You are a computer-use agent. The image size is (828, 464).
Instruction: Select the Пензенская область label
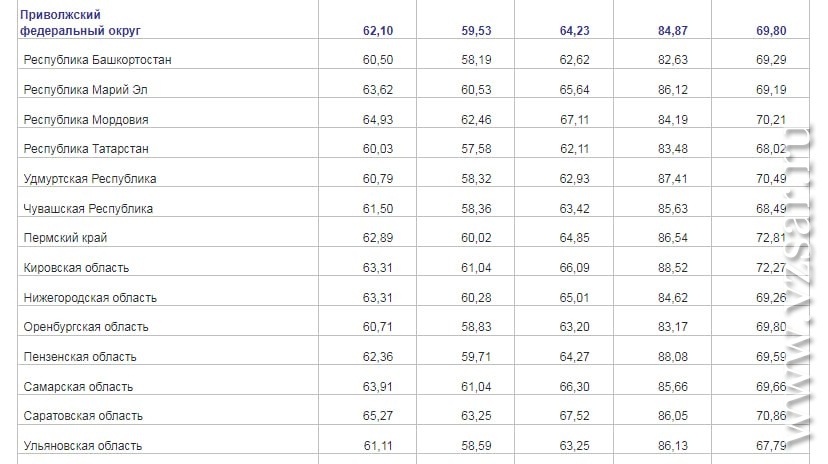tap(80, 357)
